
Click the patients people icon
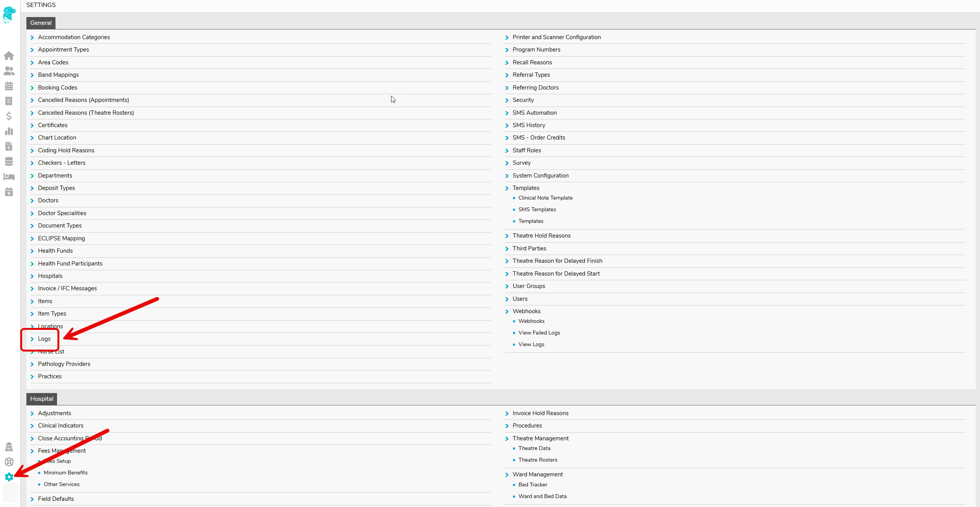point(9,71)
